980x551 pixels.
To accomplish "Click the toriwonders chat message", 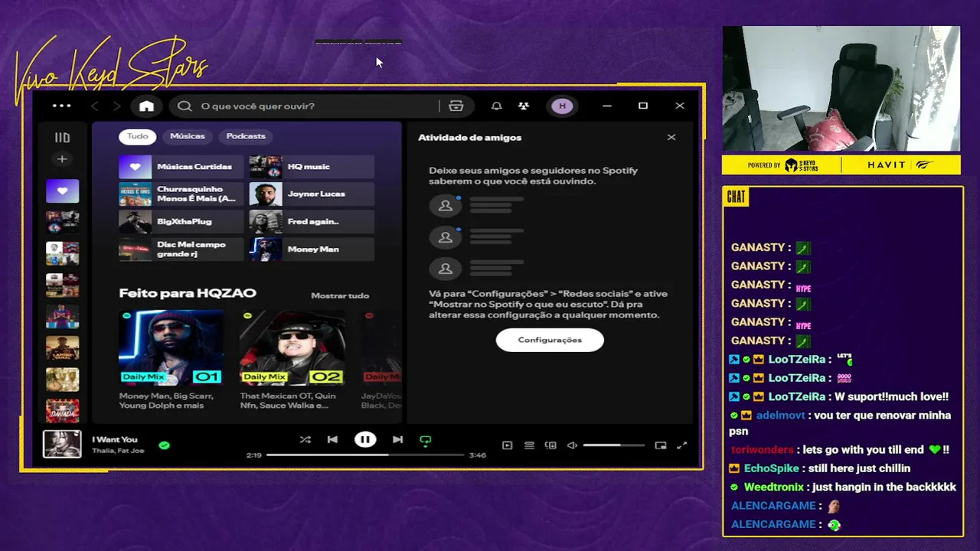I will [839, 450].
